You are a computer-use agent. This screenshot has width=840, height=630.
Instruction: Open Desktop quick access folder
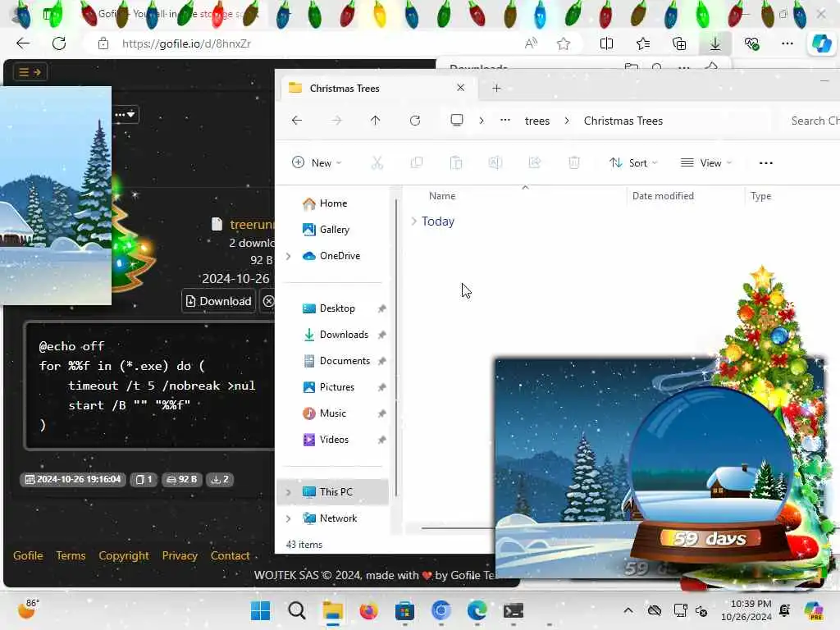(x=336, y=308)
